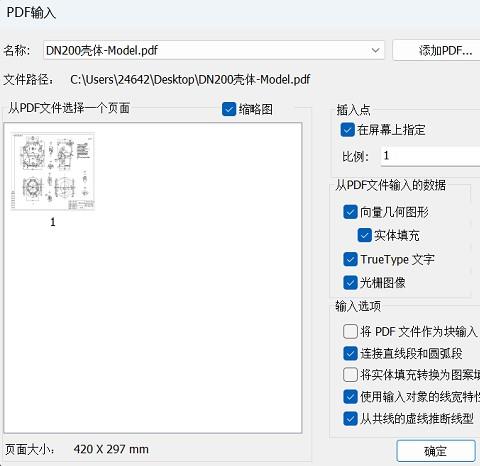Toggle TrueType 文字 checkbox

(x=350, y=259)
